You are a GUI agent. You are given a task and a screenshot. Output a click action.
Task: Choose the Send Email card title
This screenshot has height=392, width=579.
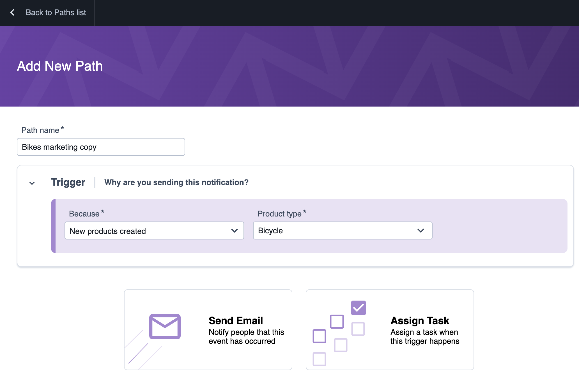[236, 320]
